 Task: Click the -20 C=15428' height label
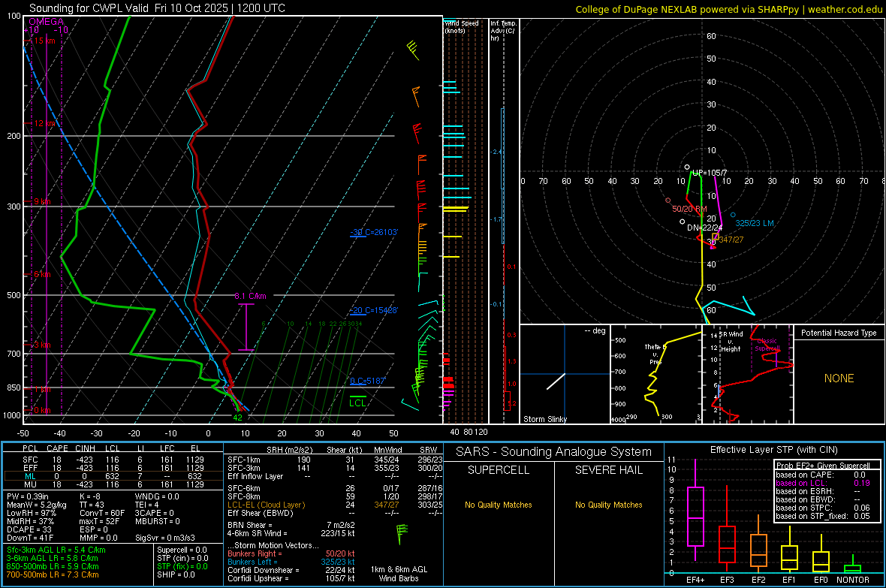374,310
